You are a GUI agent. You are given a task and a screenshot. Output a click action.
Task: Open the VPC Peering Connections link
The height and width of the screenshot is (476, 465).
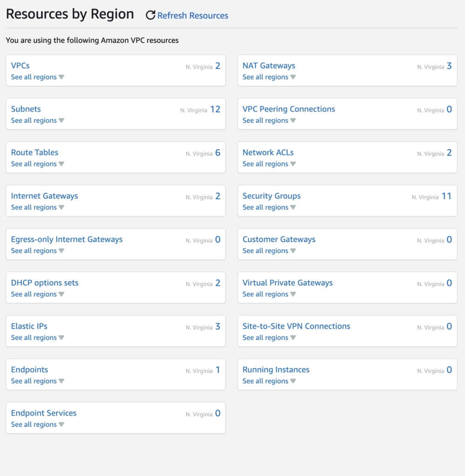coord(288,109)
